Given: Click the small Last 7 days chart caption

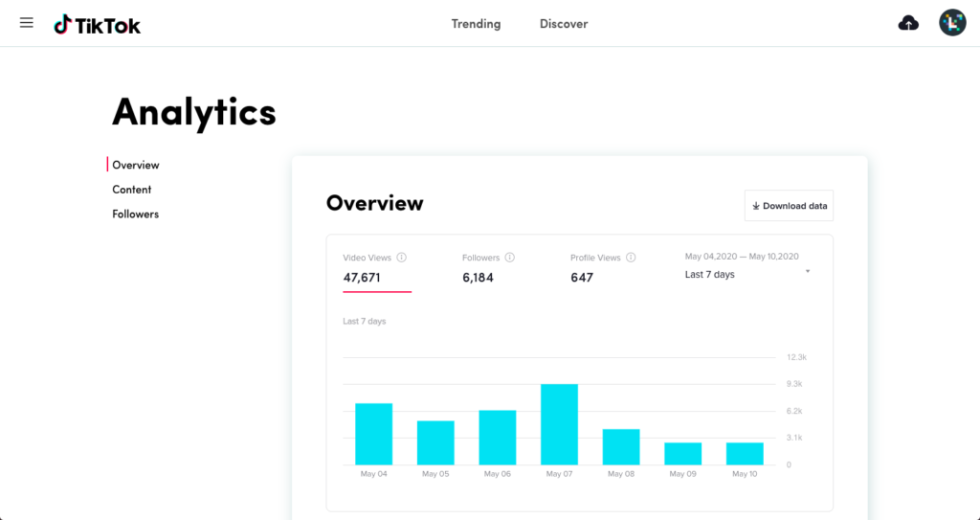Looking at the screenshot, I should 365,321.
